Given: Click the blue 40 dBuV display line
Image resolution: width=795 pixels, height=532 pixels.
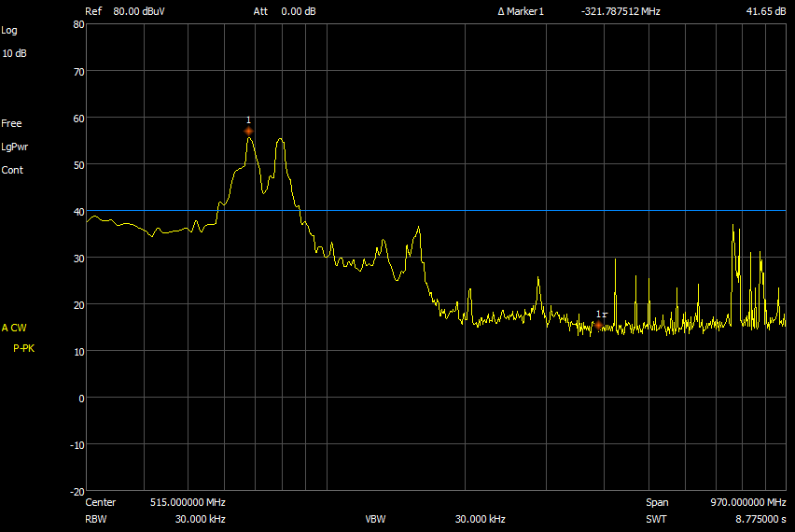Looking at the screenshot, I should [436, 211].
